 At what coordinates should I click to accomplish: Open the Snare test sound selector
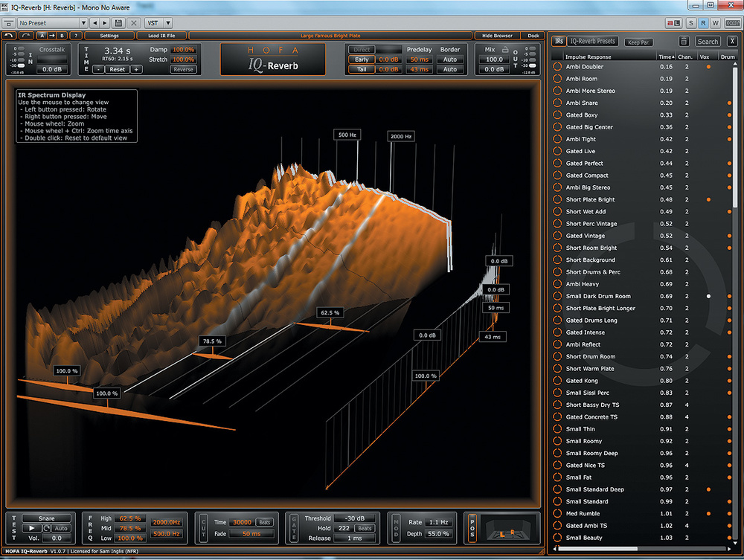(46, 518)
